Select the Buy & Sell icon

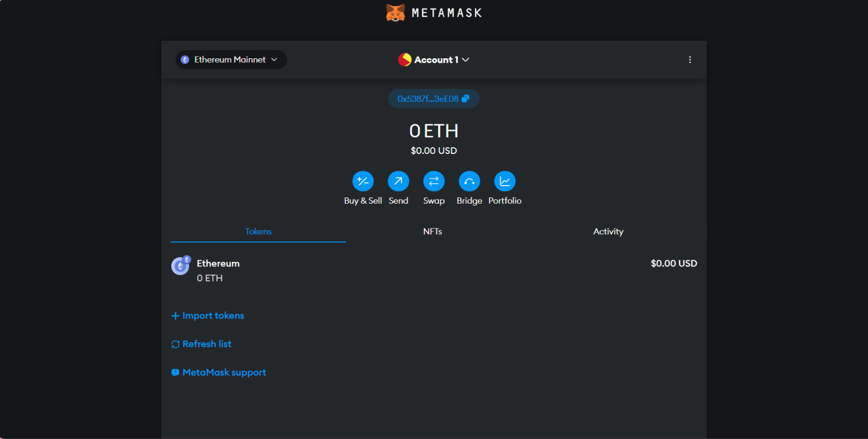pyautogui.click(x=362, y=181)
